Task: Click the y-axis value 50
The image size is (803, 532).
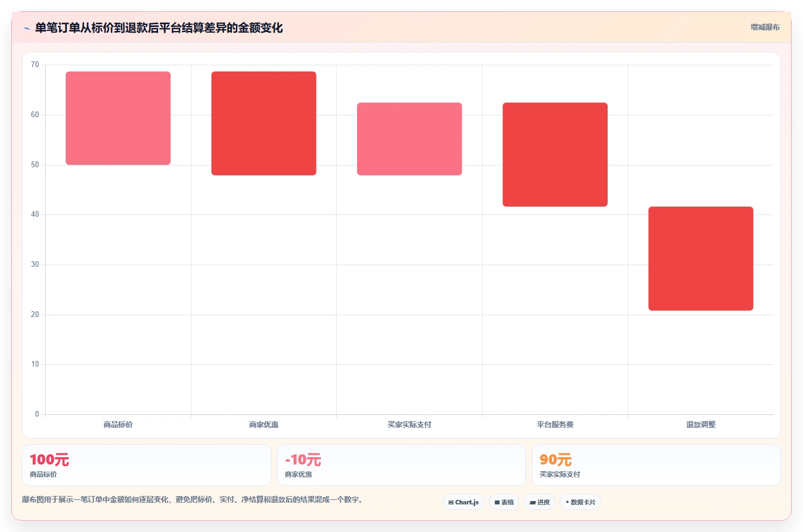Action: coord(35,165)
